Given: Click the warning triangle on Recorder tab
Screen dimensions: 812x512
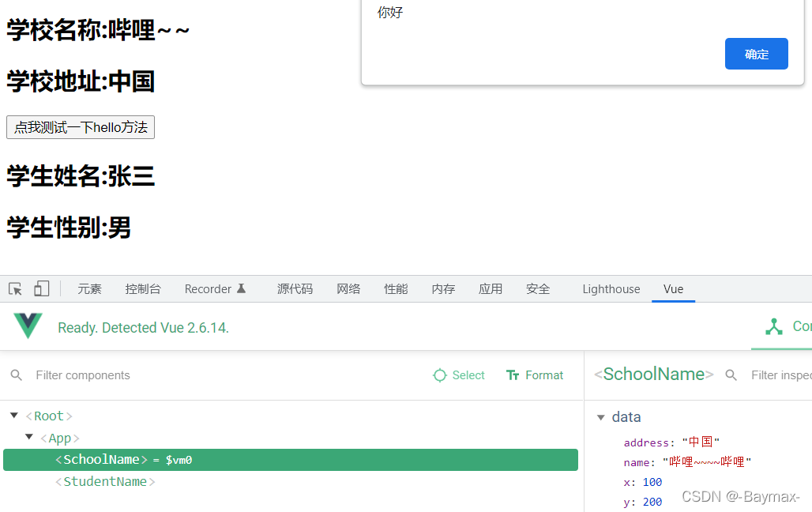Looking at the screenshot, I should coord(242,288).
